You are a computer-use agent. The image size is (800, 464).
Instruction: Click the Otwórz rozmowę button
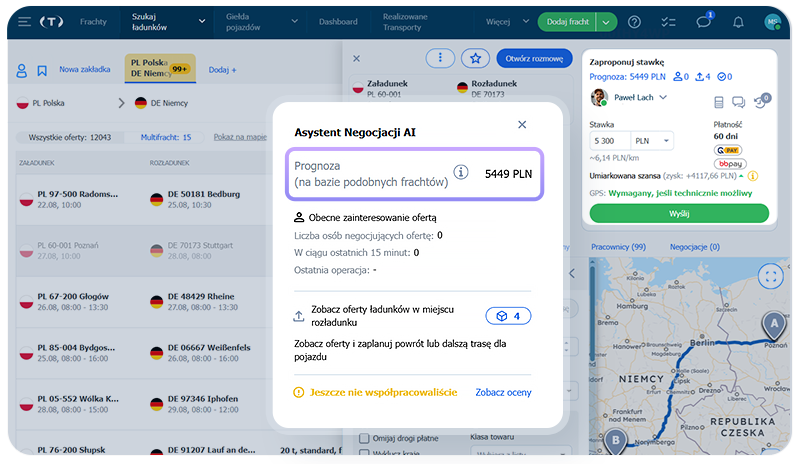pos(534,59)
